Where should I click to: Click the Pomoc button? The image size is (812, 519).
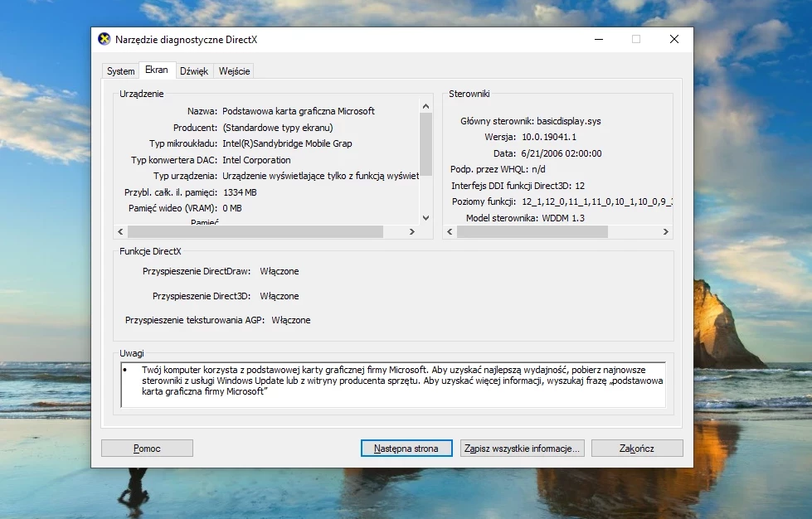pyautogui.click(x=147, y=448)
